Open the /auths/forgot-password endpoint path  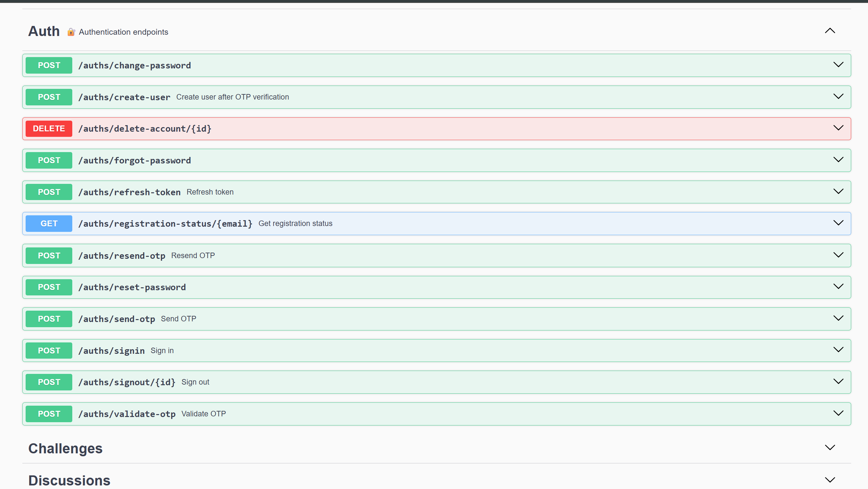tap(135, 161)
